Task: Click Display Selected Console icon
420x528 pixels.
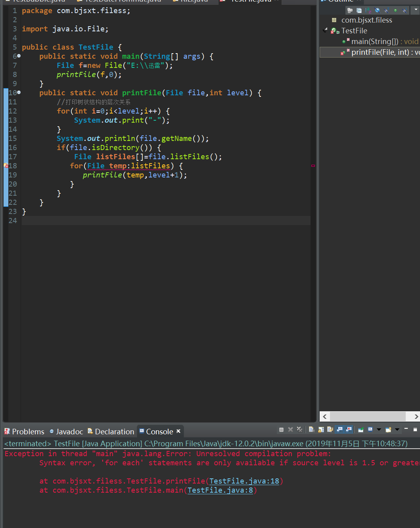Action: [x=370, y=430]
